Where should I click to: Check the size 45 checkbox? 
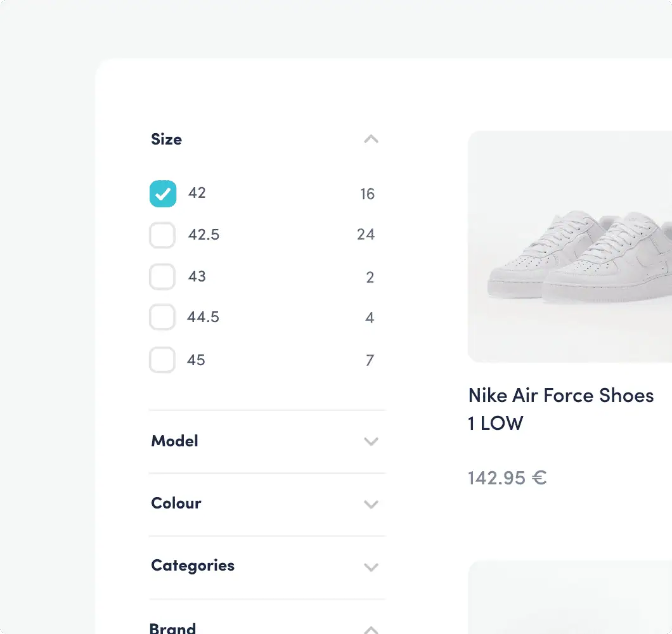coord(162,360)
